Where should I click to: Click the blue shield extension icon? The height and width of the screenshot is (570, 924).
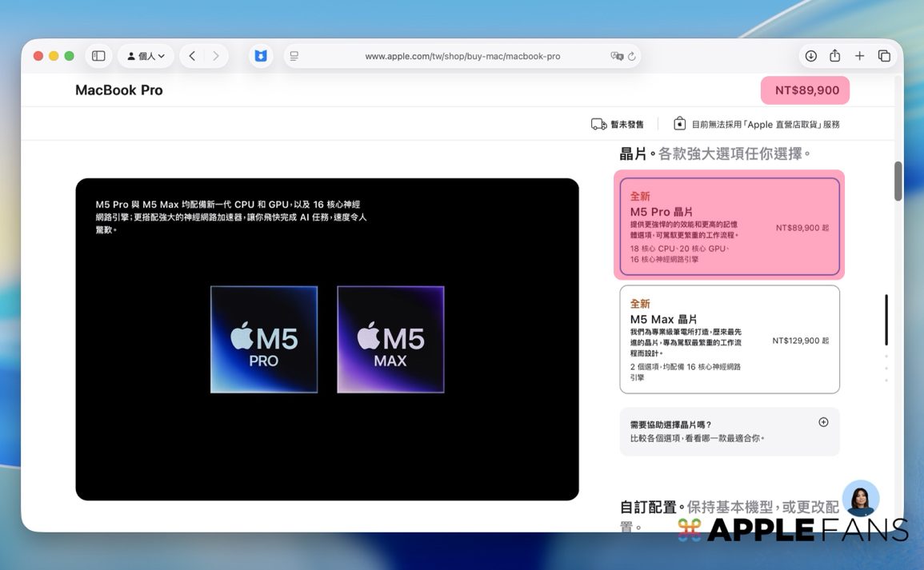pyautogui.click(x=261, y=56)
